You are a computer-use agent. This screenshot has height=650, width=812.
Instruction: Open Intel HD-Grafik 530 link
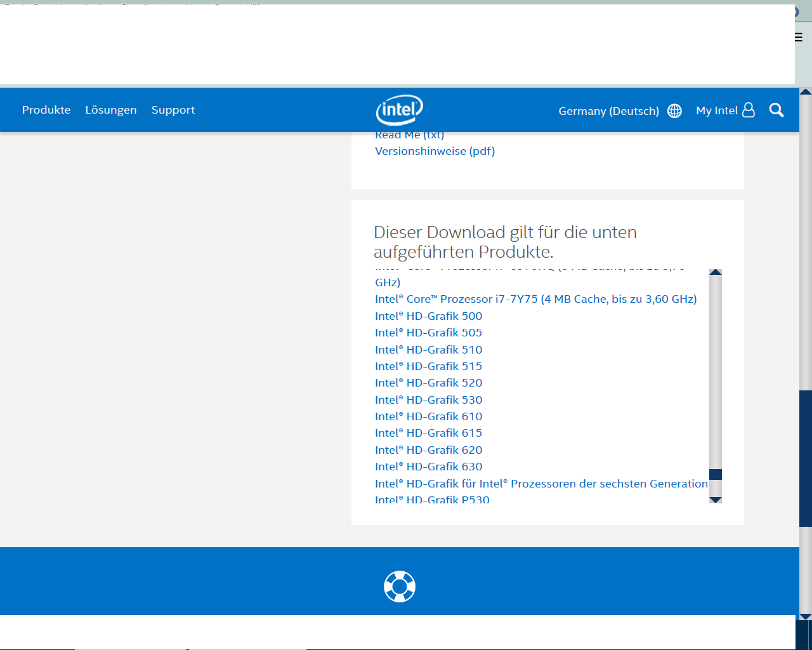coord(429,400)
